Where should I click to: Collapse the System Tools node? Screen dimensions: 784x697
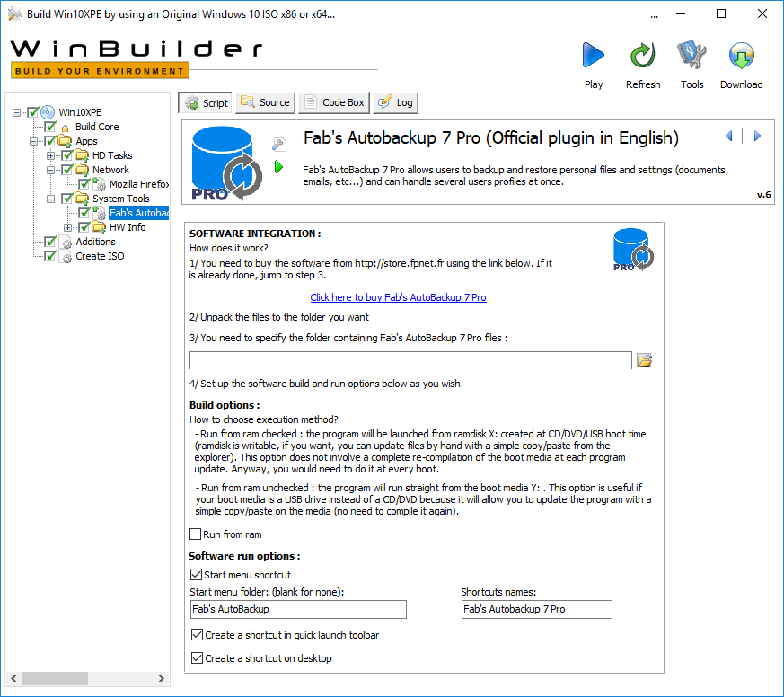(50, 199)
